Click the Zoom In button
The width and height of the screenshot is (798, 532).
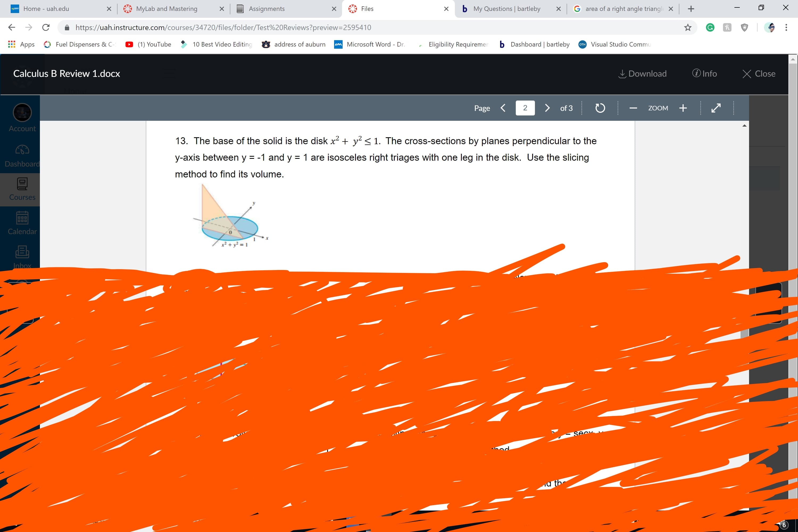683,107
